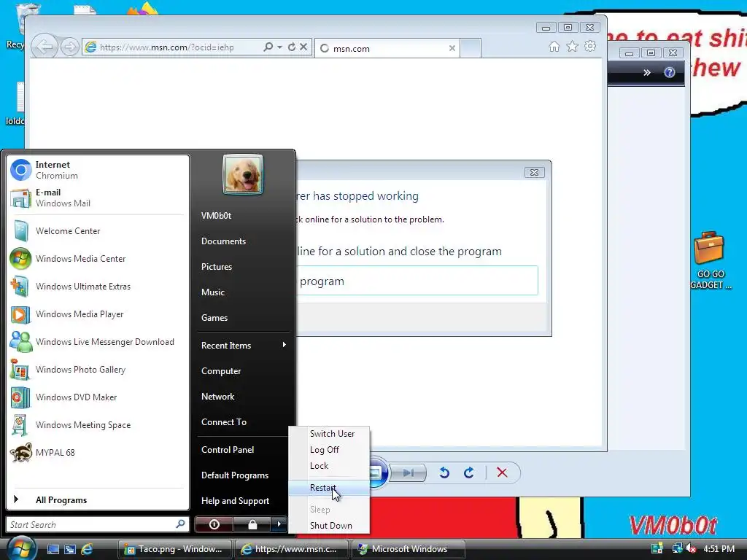Open Favorites star icon
Screen dimensions: 747x560
click(x=572, y=46)
